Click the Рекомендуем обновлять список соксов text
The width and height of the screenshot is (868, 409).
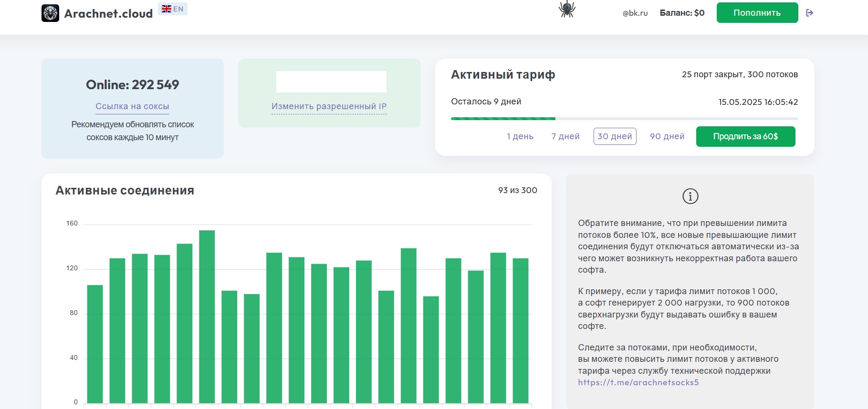(x=133, y=131)
